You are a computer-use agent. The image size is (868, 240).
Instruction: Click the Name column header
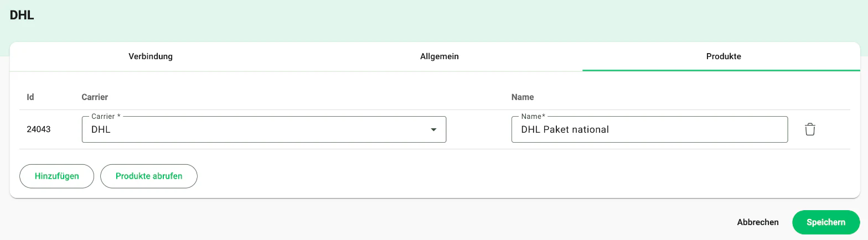coord(523,97)
